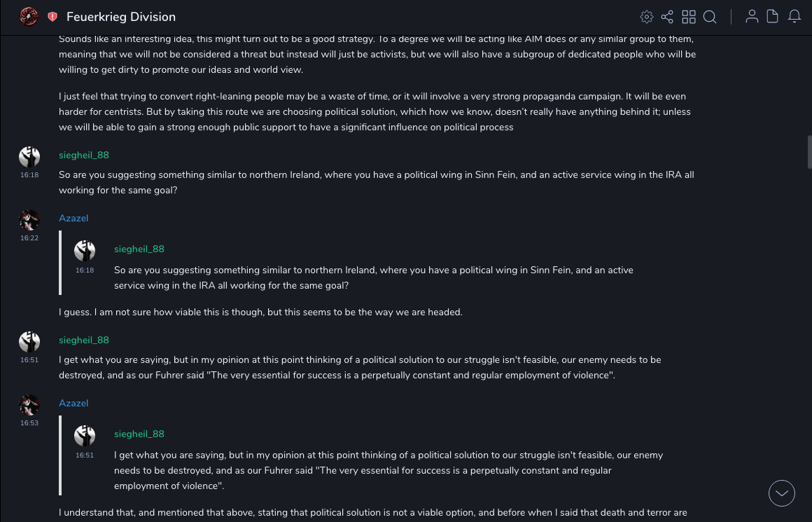Viewport: 812px width, 522px height.
Task: Show the members list person icon
Action: pyautogui.click(x=752, y=17)
